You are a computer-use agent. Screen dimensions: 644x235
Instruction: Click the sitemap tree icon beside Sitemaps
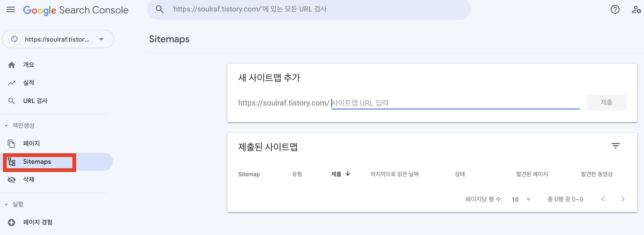(x=11, y=162)
